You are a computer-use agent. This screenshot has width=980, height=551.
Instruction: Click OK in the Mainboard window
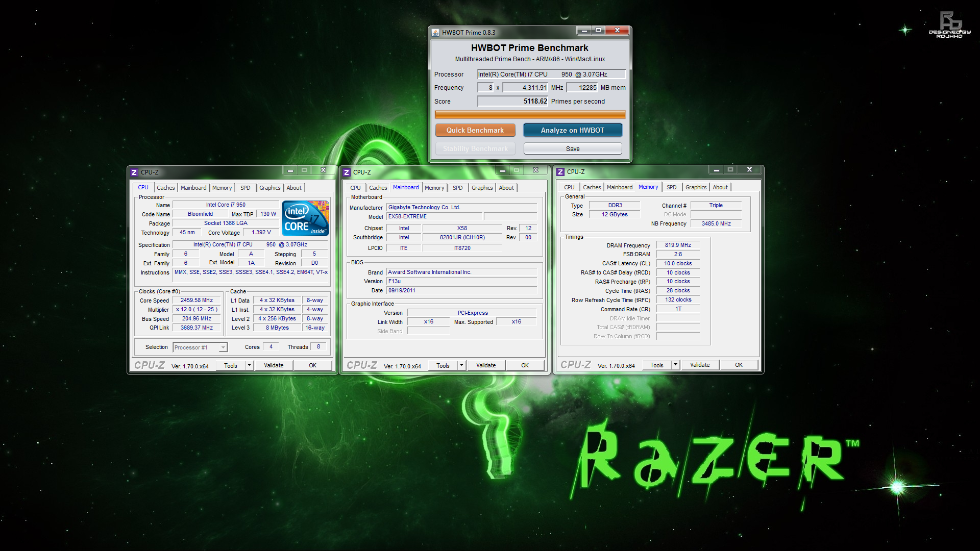(525, 365)
